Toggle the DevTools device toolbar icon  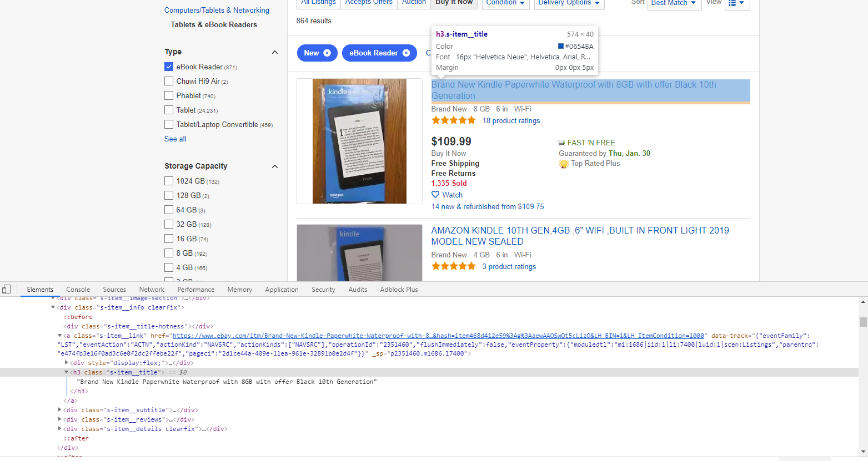click(7, 289)
